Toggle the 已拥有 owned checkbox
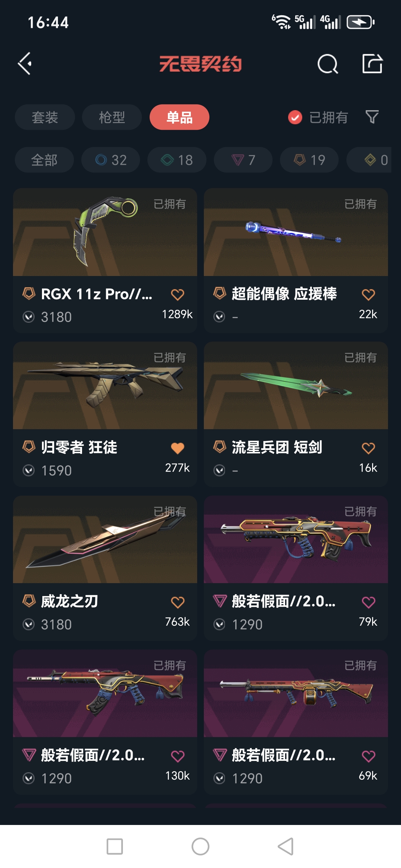The height and width of the screenshot is (868, 401). click(295, 118)
